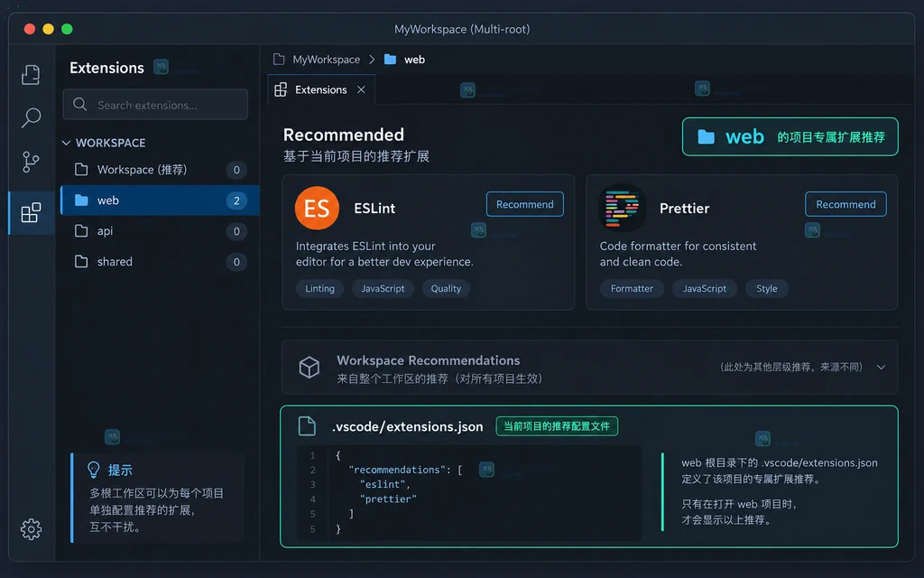924x578 pixels.
Task: Open the Source Control branch icon
Action: tap(31, 162)
